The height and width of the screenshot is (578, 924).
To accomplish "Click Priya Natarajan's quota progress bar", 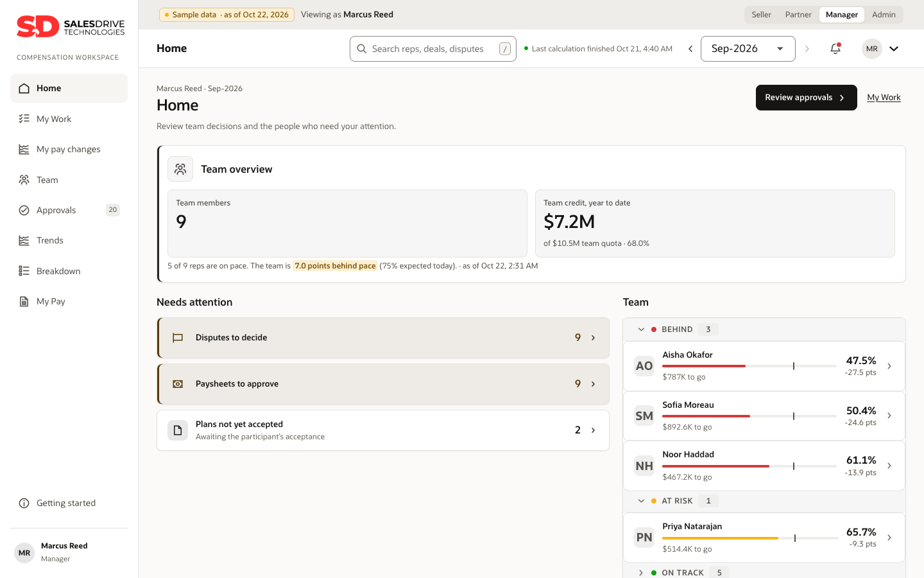I will tap(750, 538).
